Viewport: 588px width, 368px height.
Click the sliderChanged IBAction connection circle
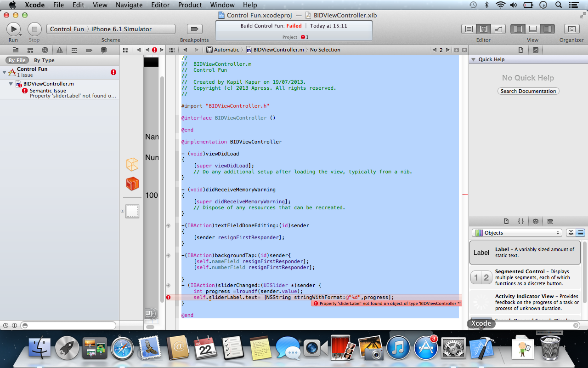[168, 285]
